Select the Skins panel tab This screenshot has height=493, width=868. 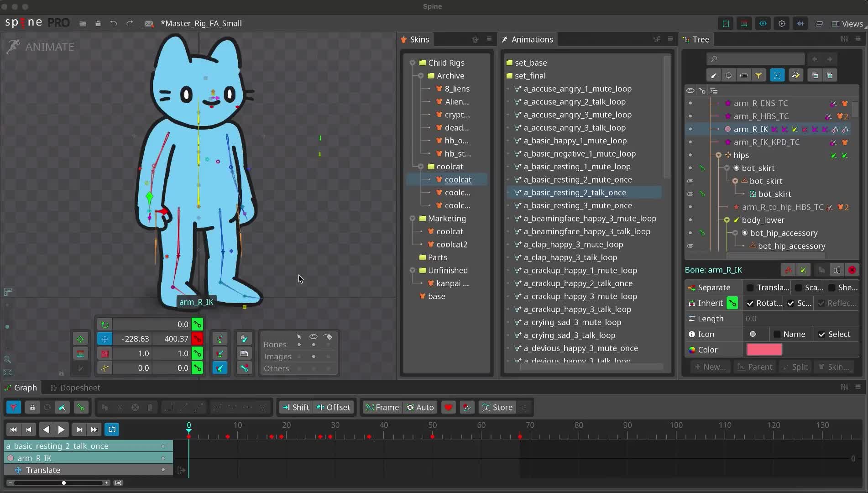pyautogui.click(x=415, y=40)
